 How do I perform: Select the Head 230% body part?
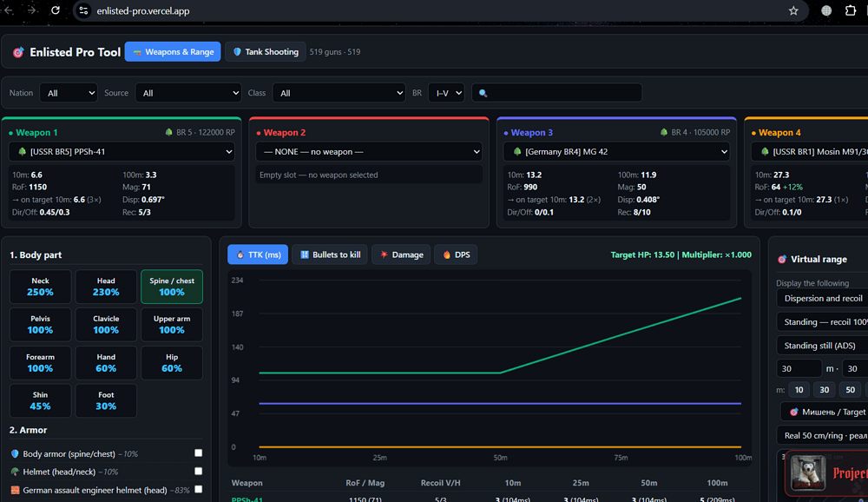pos(106,287)
